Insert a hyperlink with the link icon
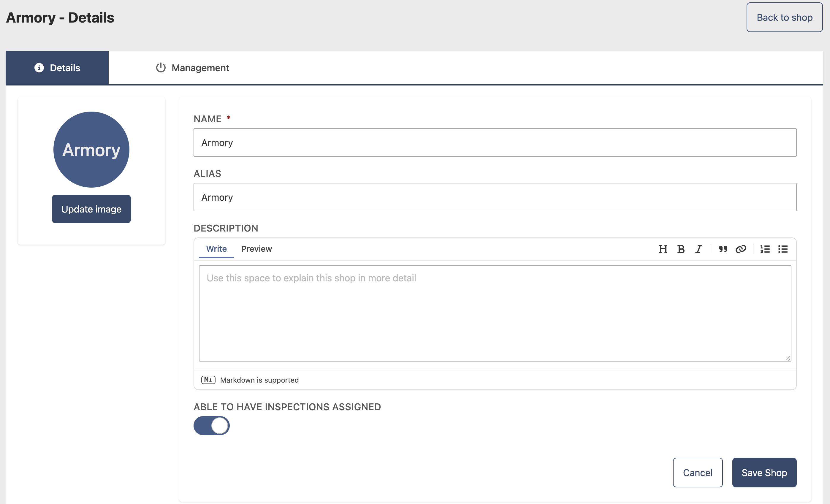830x504 pixels. click(x=741, y=249)
